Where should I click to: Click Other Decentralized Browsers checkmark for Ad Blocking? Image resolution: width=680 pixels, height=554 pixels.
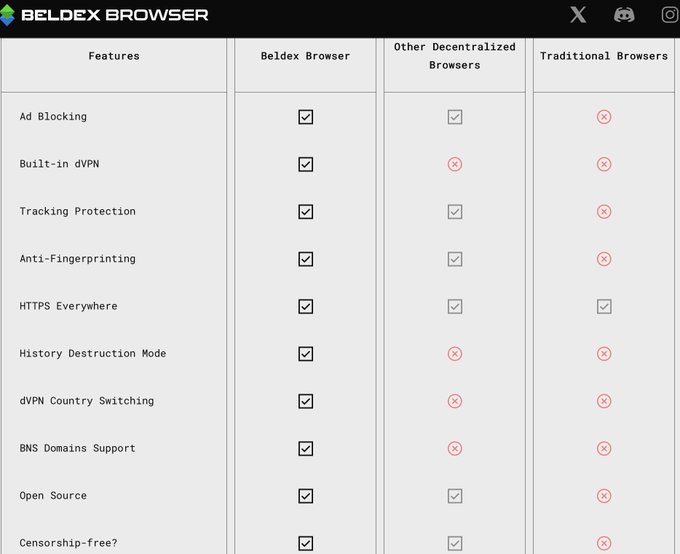455,117
